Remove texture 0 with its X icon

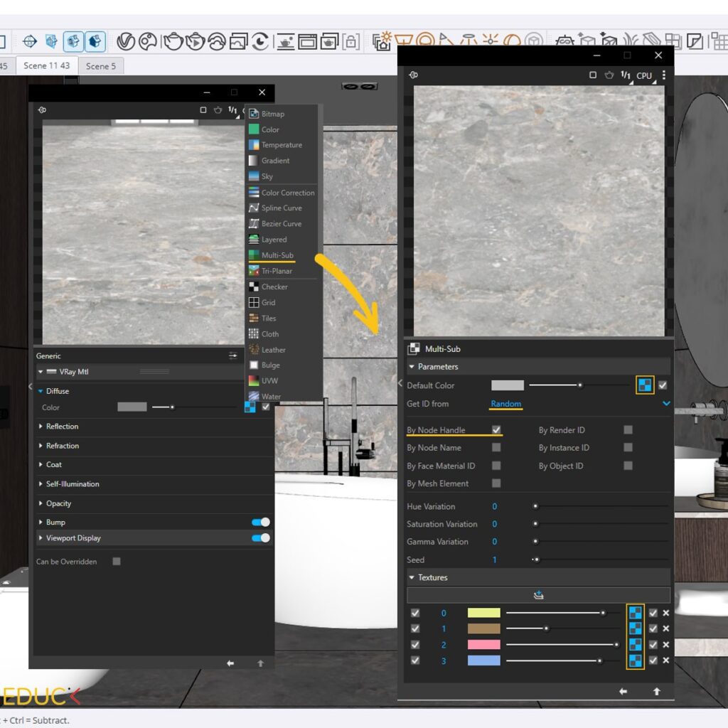tap(666, 613)
